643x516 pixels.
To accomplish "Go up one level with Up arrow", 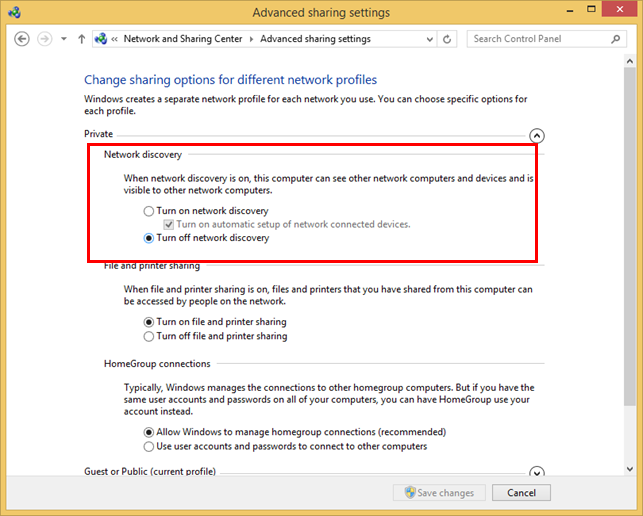I will click(x=82, y=39).
